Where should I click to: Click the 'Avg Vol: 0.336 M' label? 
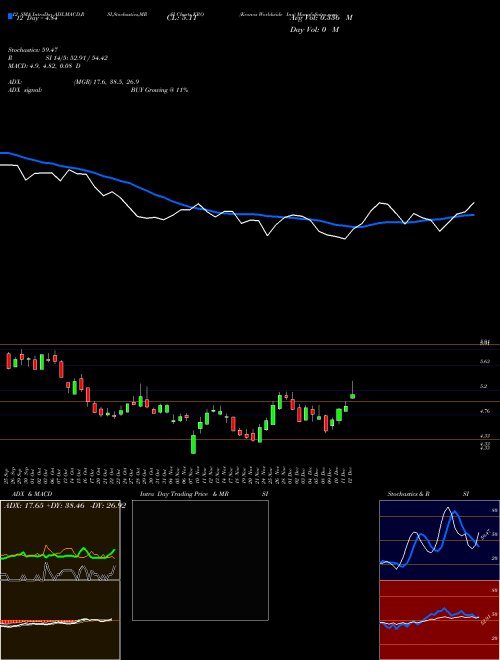[321, 18]
